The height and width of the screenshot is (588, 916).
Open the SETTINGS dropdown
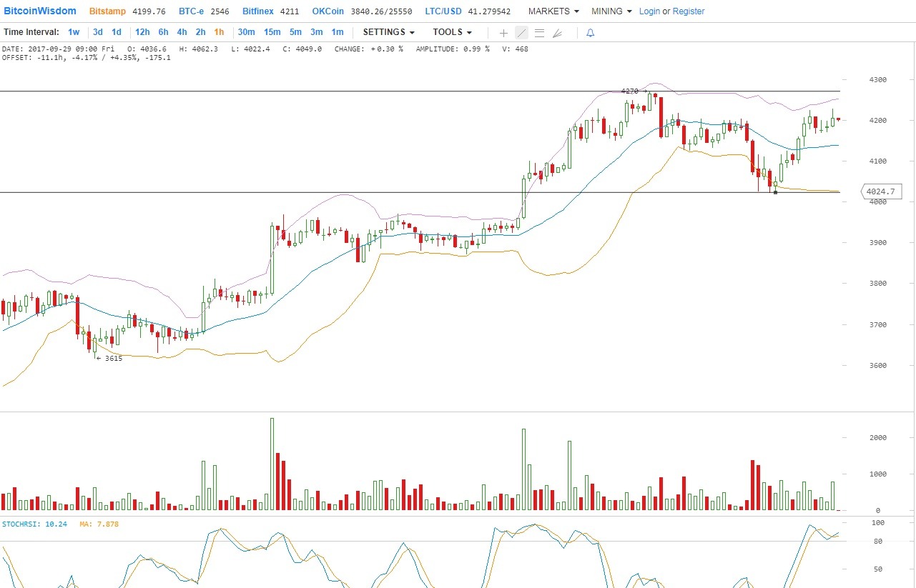point(389,32)
